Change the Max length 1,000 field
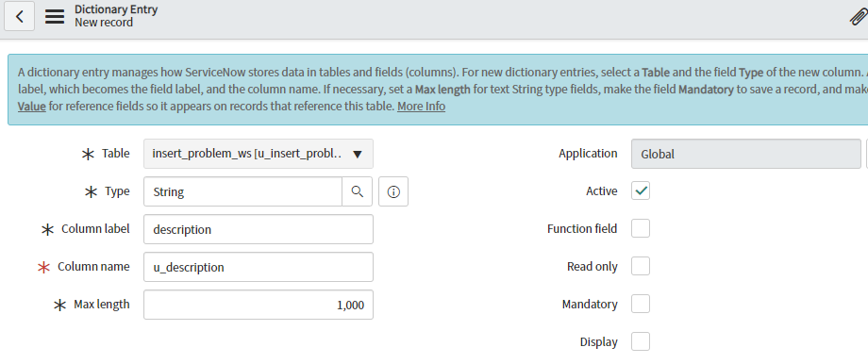 (x=259, y=305)
